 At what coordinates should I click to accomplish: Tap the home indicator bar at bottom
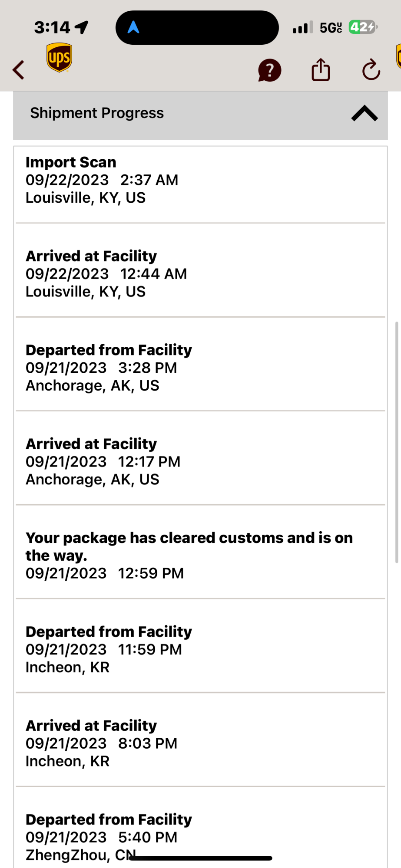click(200, 858)
